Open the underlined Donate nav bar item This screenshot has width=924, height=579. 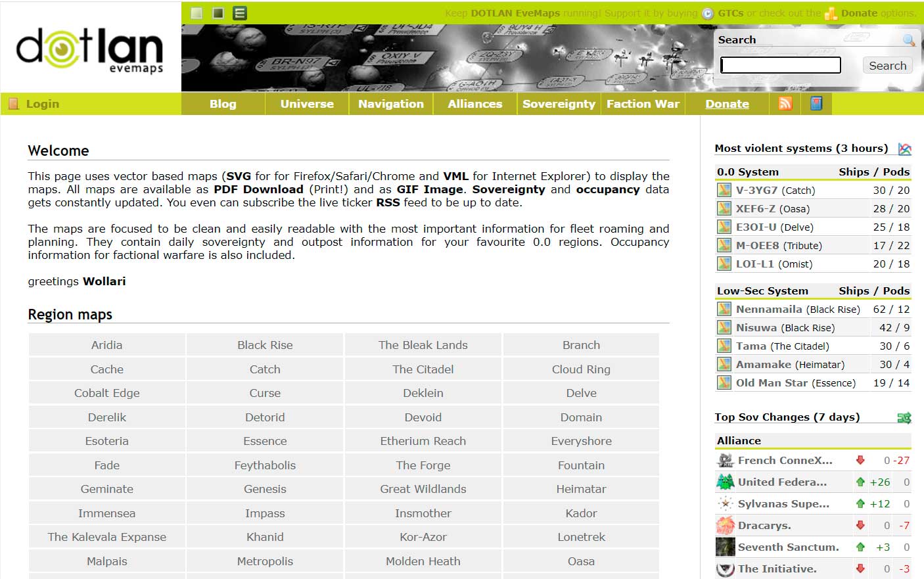[x=728, y=104]
